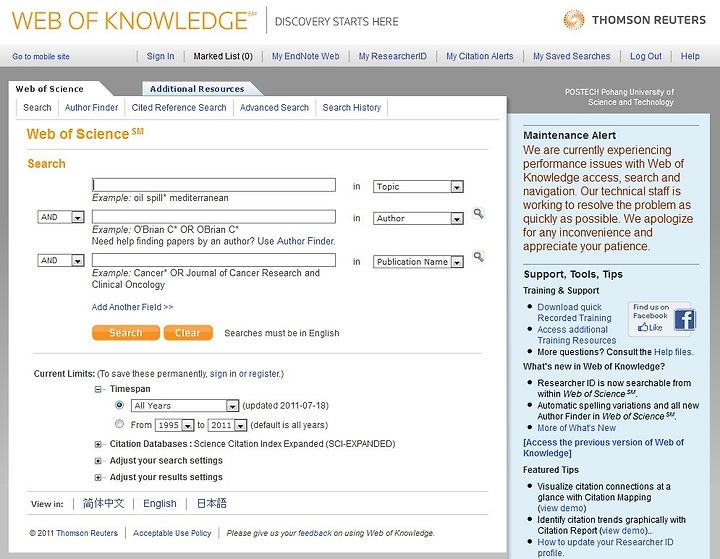Click More of What's New link
The width and height of the screenshot is (720, 559).
click(577, 428)
